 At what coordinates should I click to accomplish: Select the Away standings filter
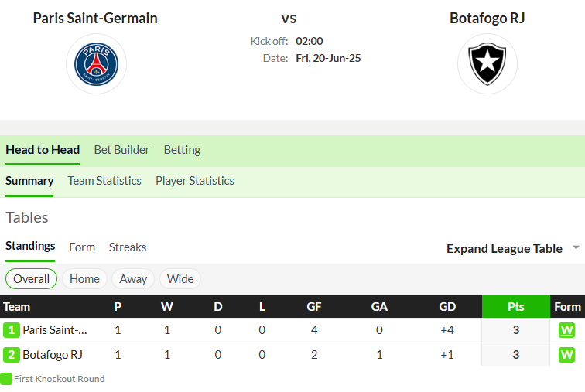(133, 278)
